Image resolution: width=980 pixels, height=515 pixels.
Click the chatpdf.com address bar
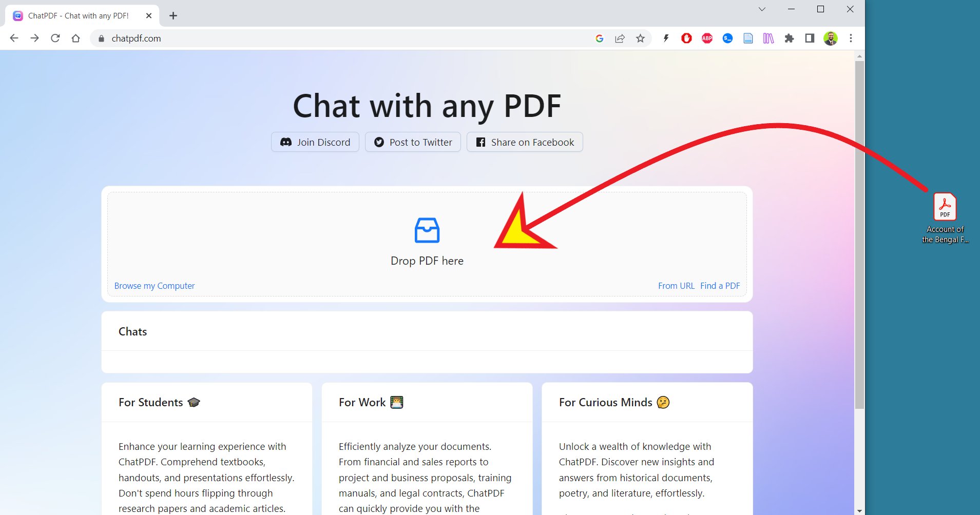[339, 38]
